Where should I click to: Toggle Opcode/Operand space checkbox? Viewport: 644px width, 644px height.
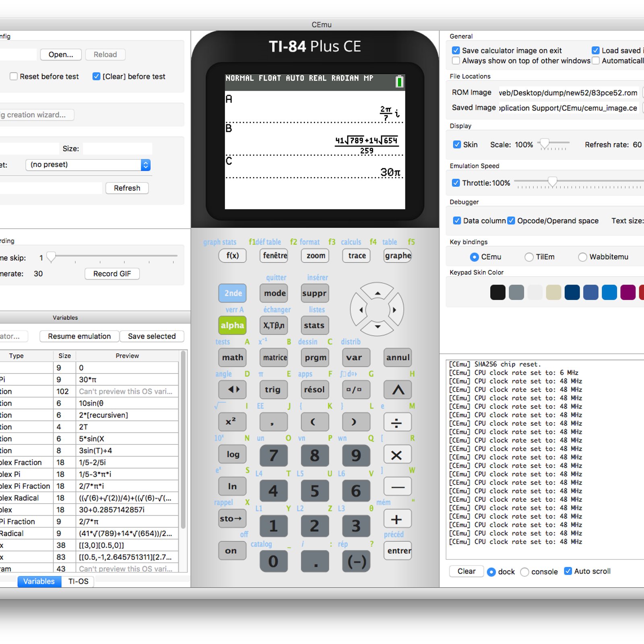point(511,221)
